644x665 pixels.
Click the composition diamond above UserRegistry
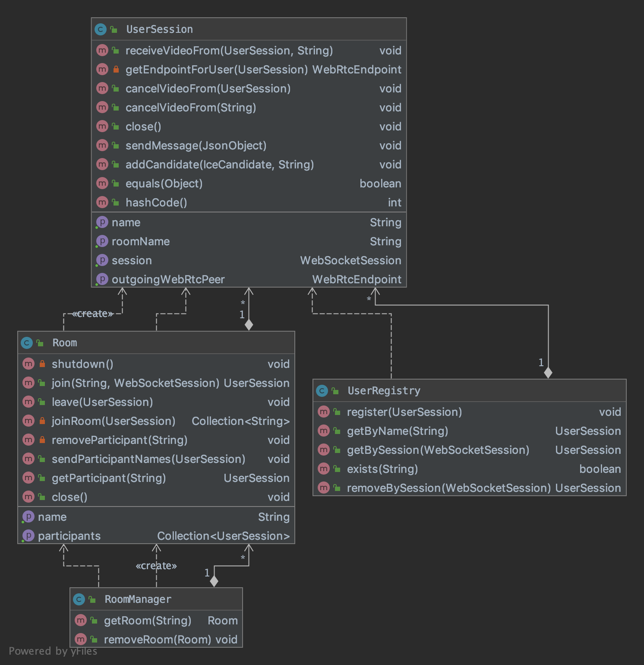tap(548, 373)
